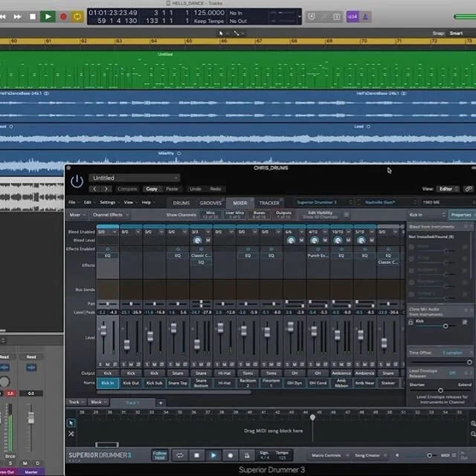Add a new song track with plus

(x=161, y=403)
